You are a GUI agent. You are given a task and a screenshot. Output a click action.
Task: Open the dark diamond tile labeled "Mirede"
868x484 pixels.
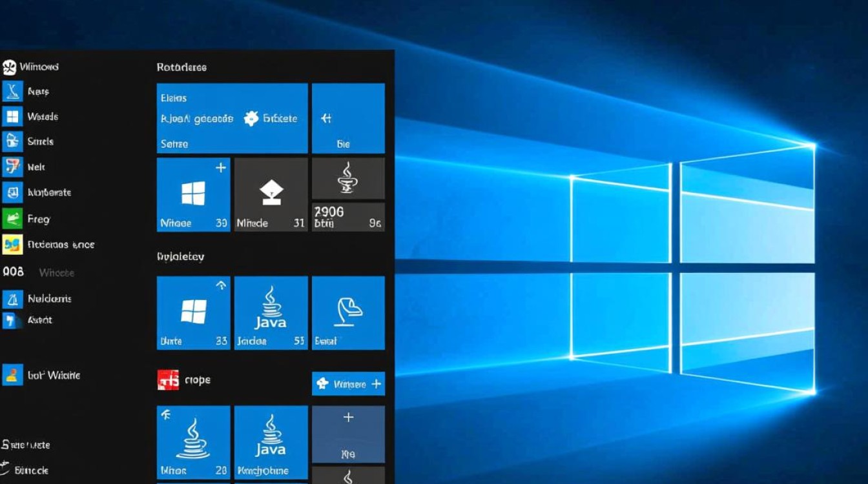(x=271, y=194)
